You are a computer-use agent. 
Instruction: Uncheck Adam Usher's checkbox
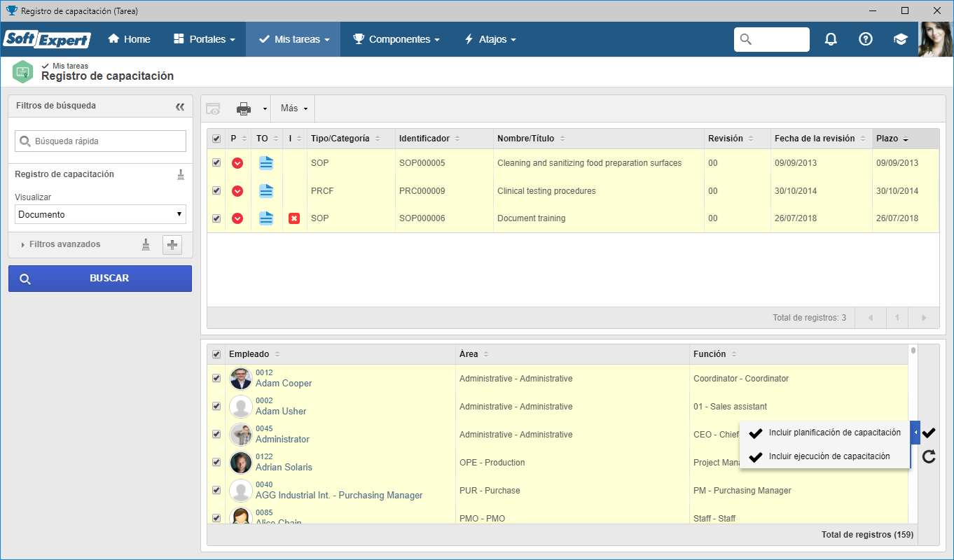coord(216,407)
